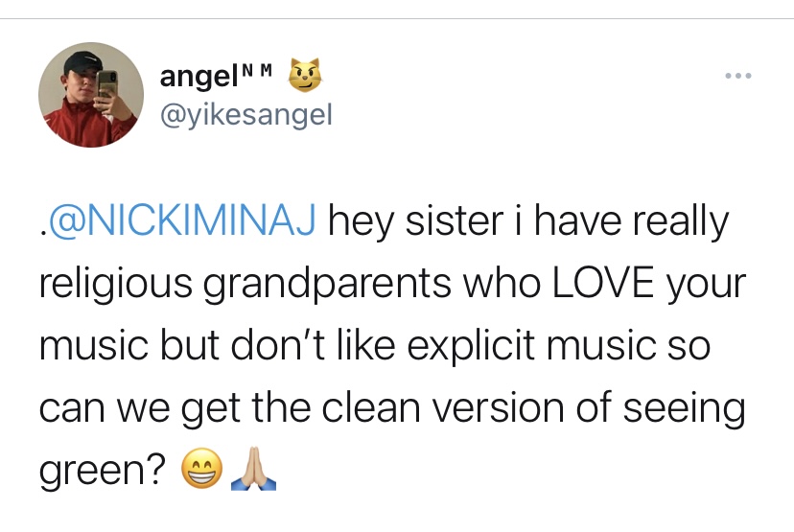
Task: Click the smirking cat emoji beside the name
Action: (305, 75)
